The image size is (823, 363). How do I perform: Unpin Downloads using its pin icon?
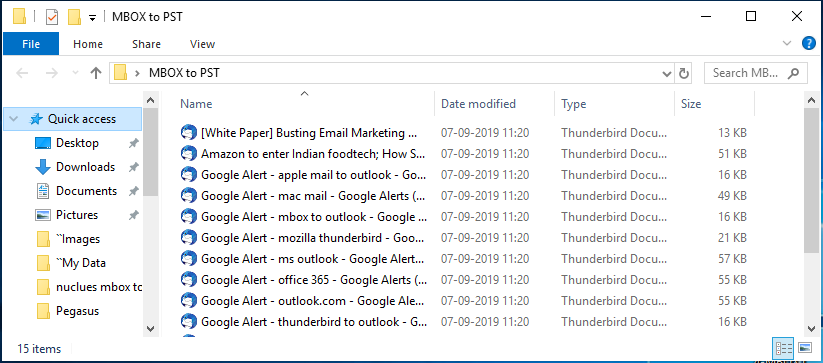[133, 167]
